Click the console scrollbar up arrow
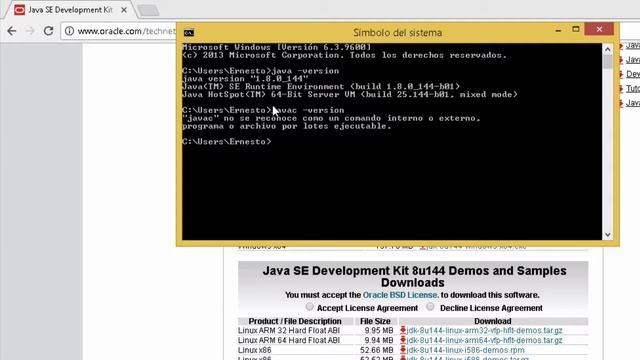 607,49
